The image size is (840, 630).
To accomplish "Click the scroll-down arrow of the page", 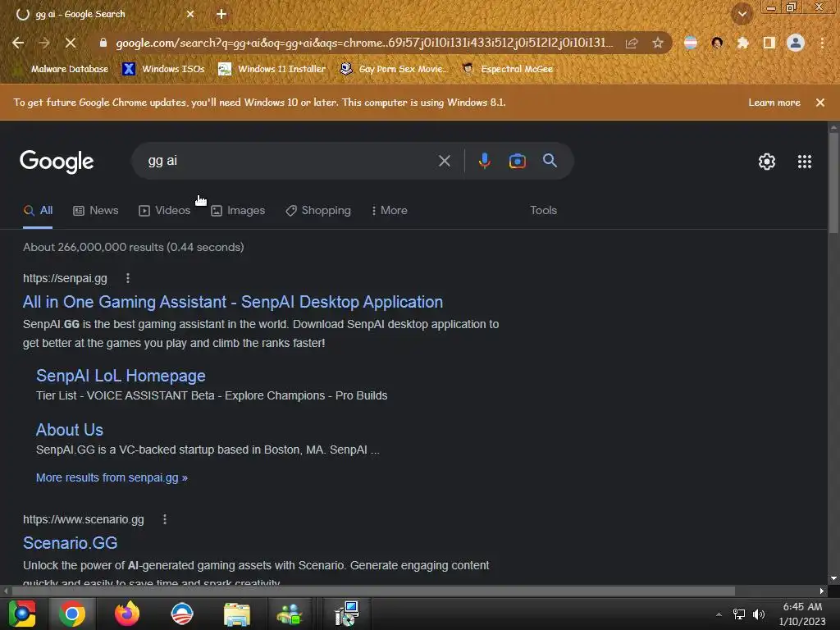I will point(833,578).
